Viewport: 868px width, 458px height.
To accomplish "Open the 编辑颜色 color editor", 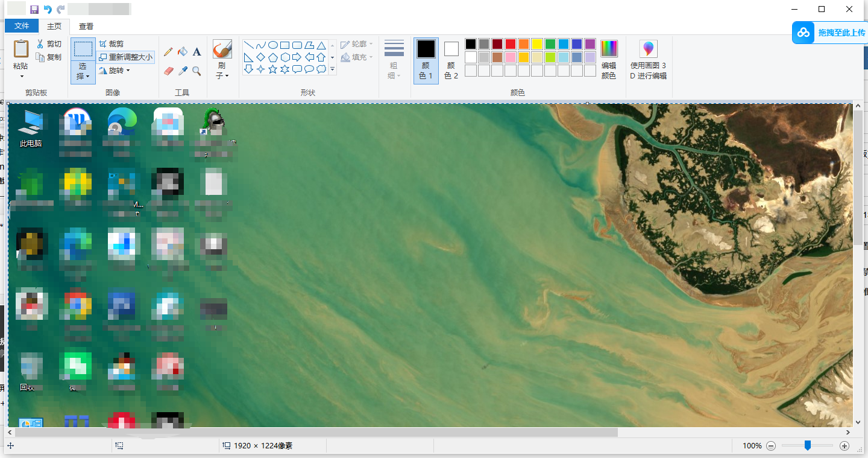I will pos(609,60).
